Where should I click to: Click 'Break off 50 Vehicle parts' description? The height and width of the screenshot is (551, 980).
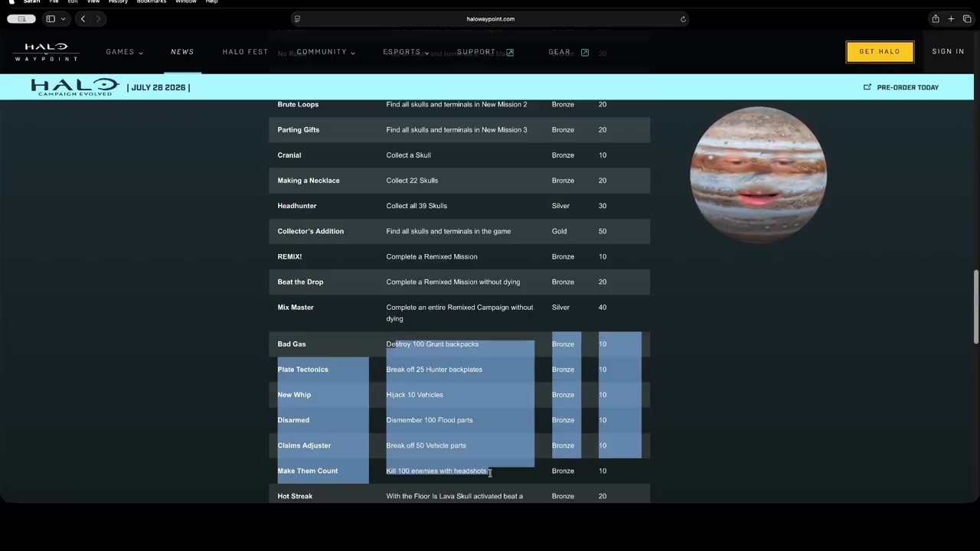[426, 445]
